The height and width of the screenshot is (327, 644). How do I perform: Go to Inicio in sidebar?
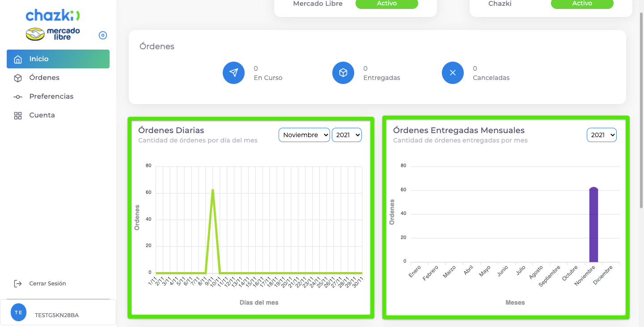(x=58, y=59)
